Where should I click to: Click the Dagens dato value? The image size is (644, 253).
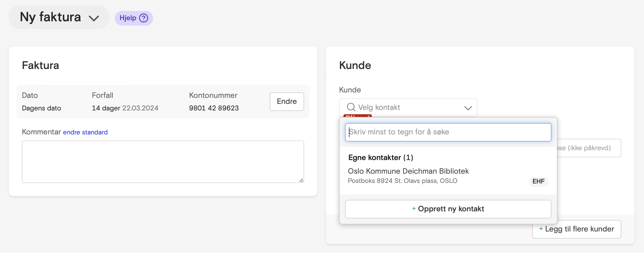[41, 108]
